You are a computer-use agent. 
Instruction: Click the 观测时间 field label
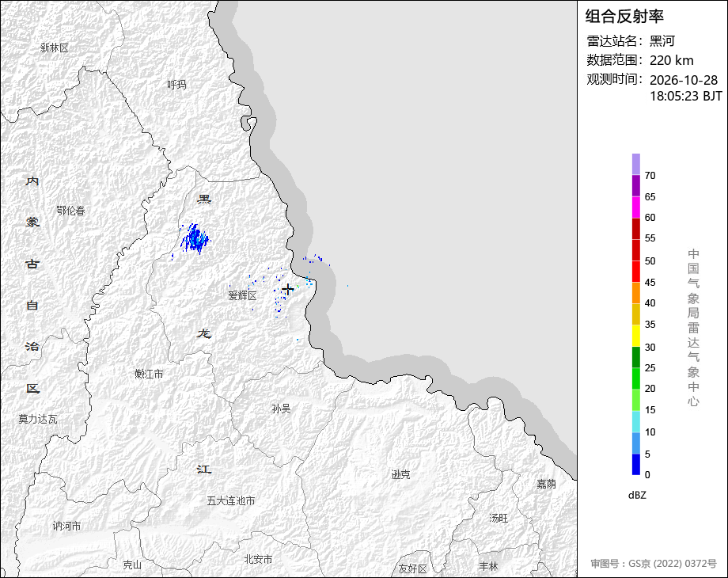[x=615, y=79]
